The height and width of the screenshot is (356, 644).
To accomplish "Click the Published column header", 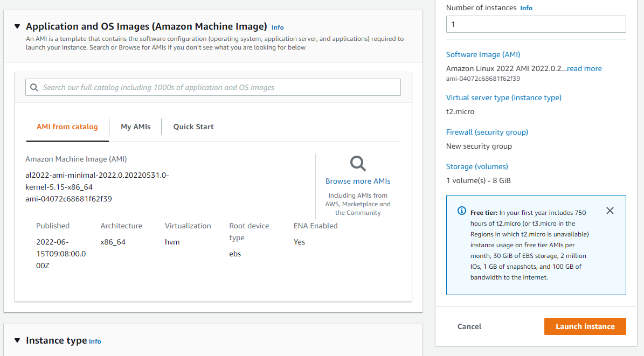I will (53, 226).
